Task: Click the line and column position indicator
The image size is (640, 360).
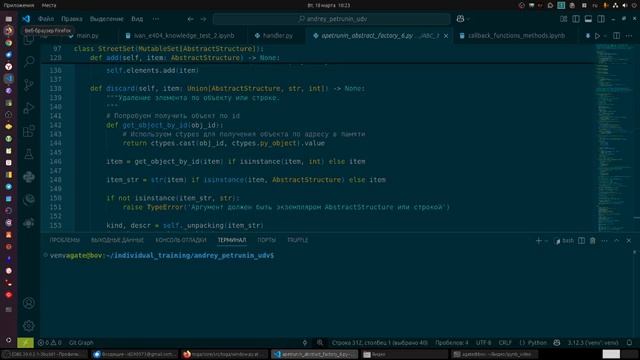Action: point(380,343)
